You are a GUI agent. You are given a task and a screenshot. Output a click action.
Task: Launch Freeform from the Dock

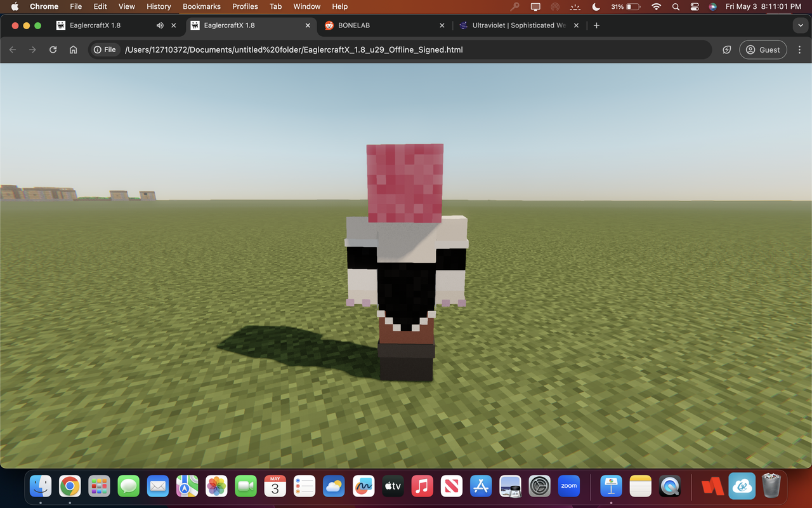pyautogui.click(x=363, y=486)
